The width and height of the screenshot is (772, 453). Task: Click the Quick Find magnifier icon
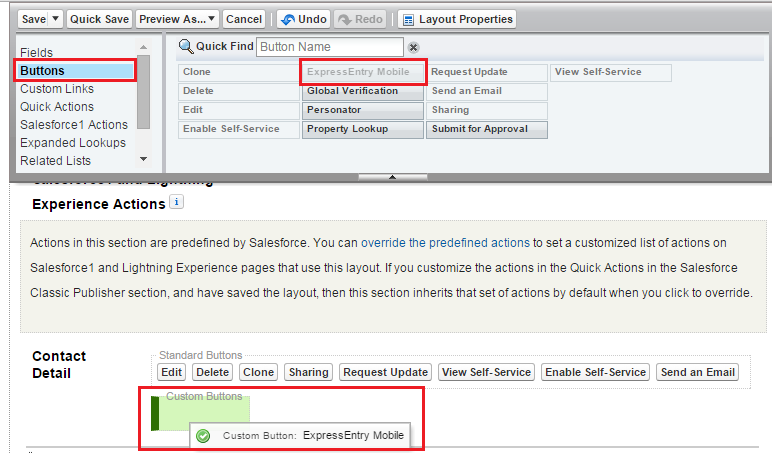tap(186, 47)
